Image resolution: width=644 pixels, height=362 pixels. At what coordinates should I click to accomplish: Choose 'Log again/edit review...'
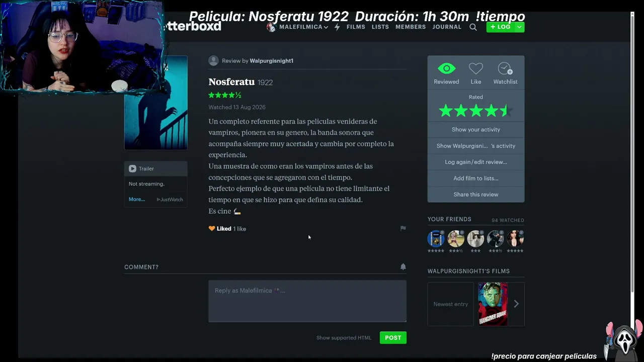tap(476, 162)
